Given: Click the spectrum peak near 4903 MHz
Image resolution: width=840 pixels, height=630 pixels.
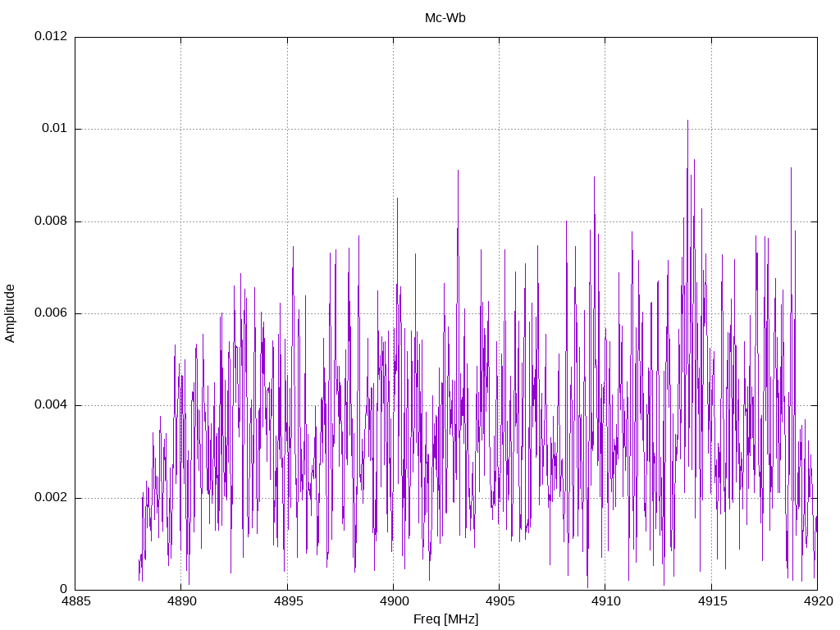Looking at the screenshot, I should [458, 171].
